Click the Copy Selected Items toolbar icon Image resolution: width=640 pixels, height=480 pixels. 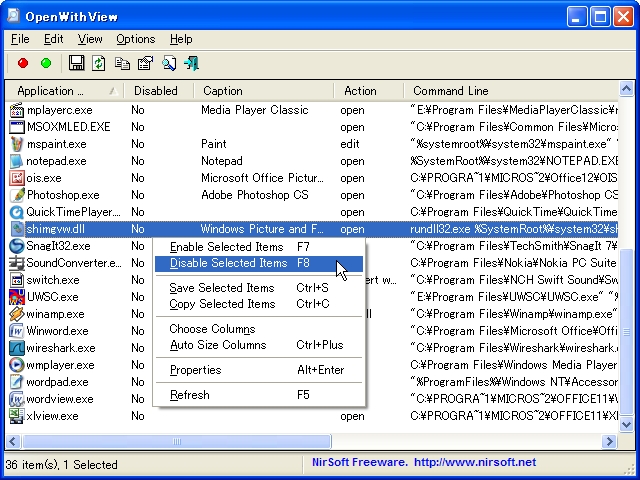pyautogui.click(x=122, y=63)
